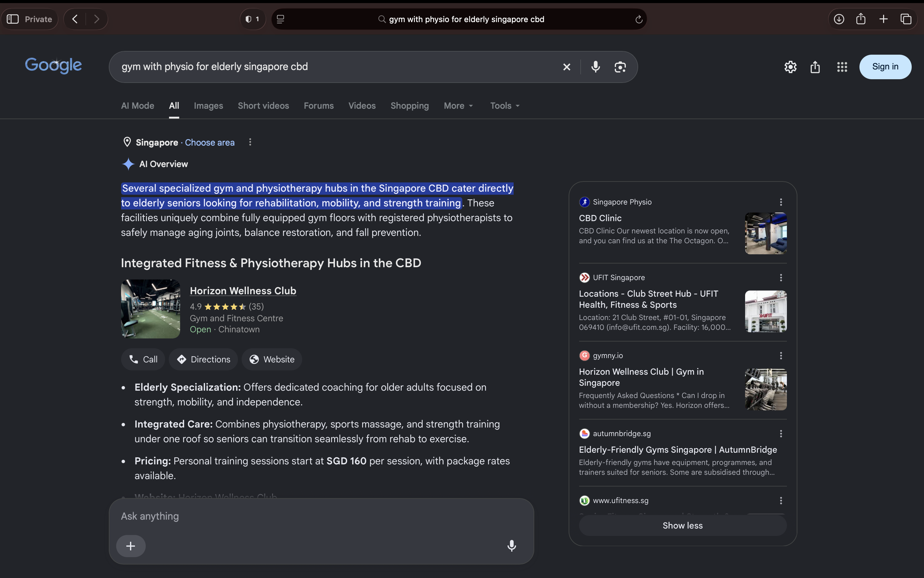The width and height of the screenshot is (924, 578).
Task: Open the Shopping tab
Action: point(409,106)
